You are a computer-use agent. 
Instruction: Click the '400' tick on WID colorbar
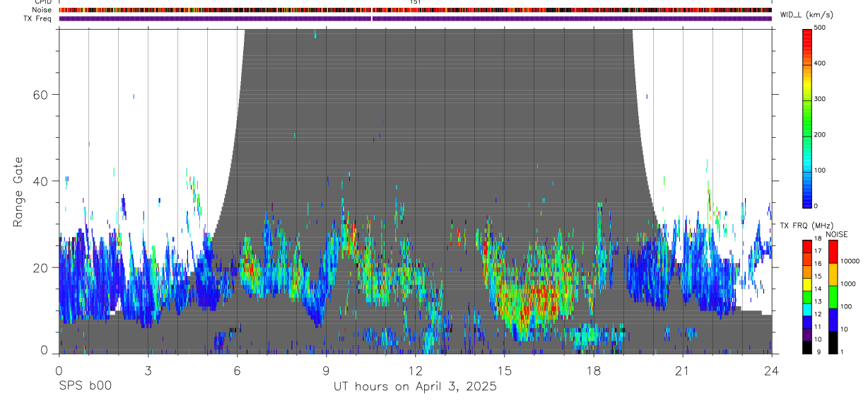point(820,64)
